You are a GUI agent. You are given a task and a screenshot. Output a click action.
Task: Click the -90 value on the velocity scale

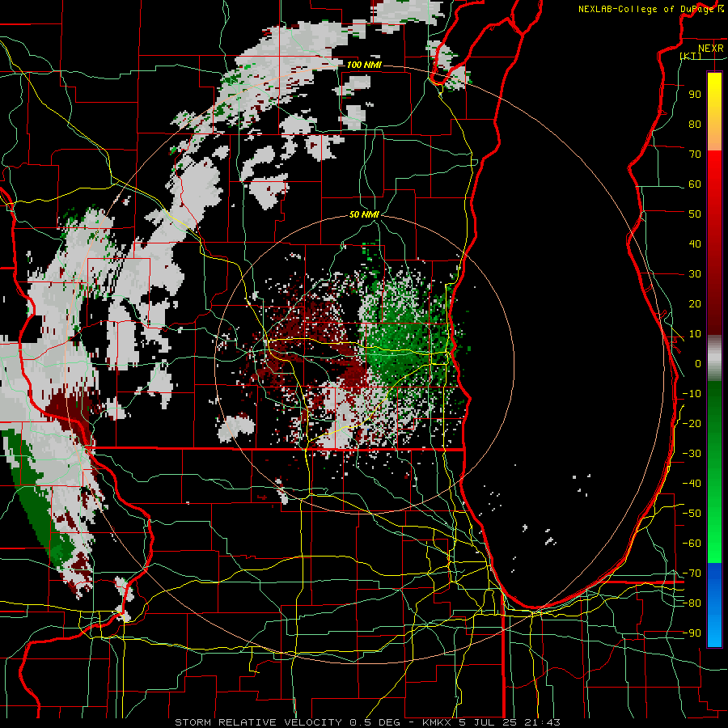click(692, 633)
